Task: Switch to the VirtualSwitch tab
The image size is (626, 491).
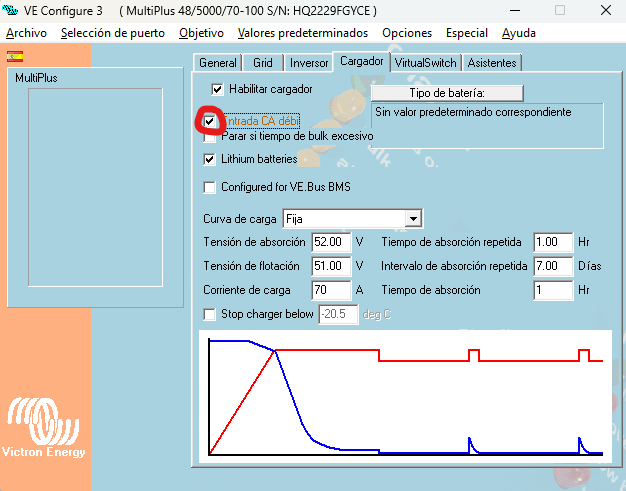Action: [425, 63]
